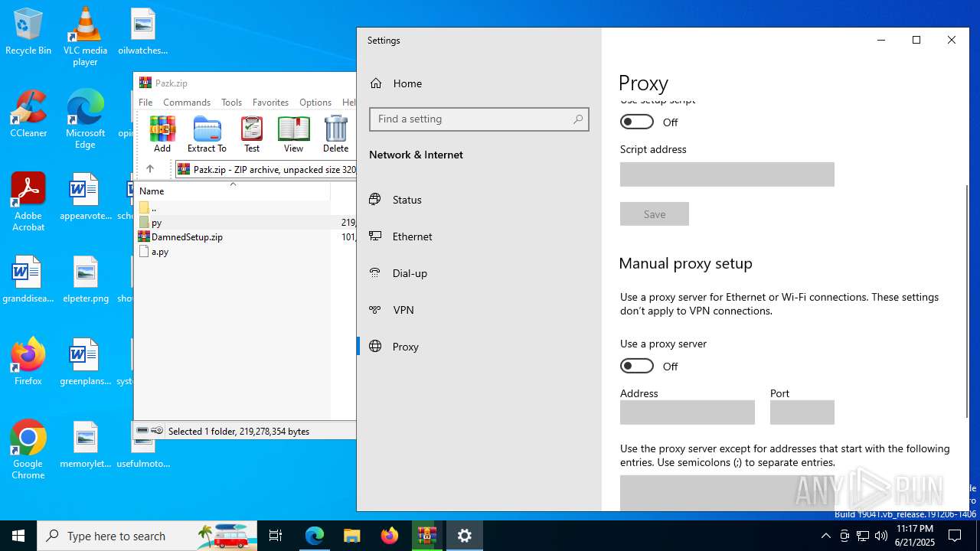The width and height of the screenshot is (980, 551).
Task: Toggle Use a proxy server switch
Action: point(637,366)
